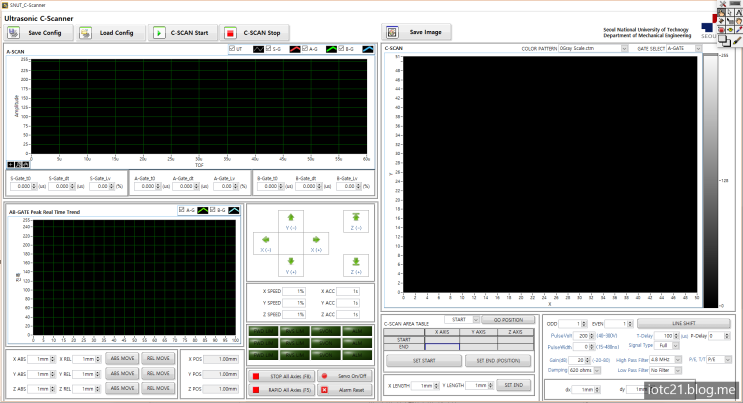Click the Gain(dB) stepper arrows

tap(587, 361)
